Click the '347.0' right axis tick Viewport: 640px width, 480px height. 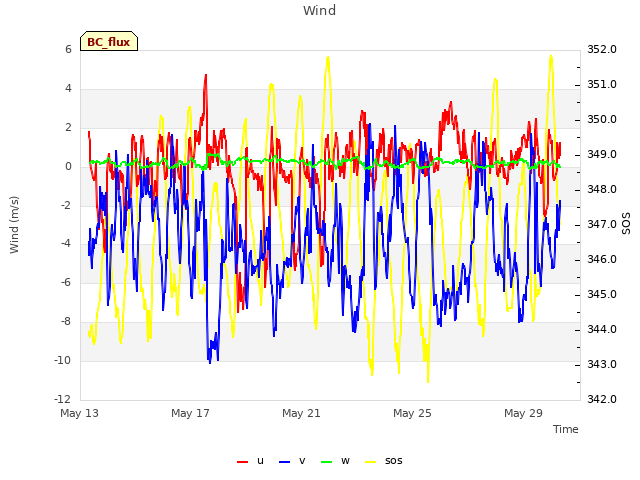tap(602, 224)
